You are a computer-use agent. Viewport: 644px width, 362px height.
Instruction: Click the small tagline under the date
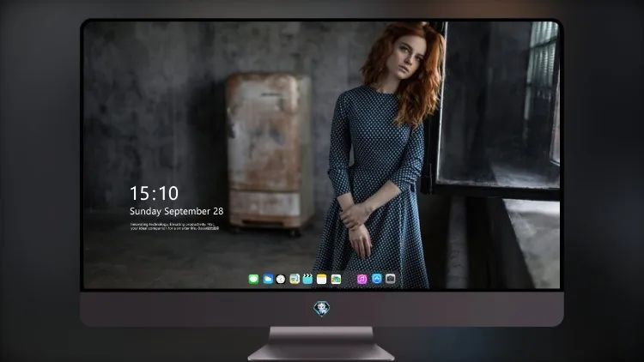174,226
